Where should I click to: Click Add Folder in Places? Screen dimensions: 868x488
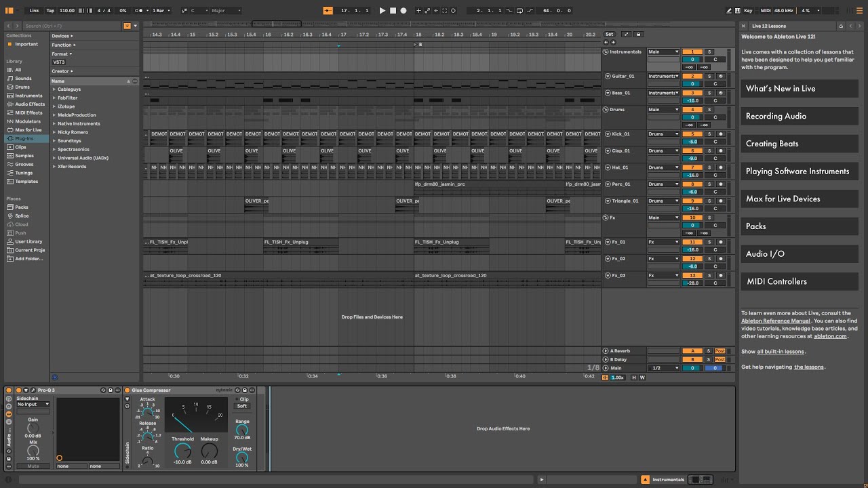27,258
